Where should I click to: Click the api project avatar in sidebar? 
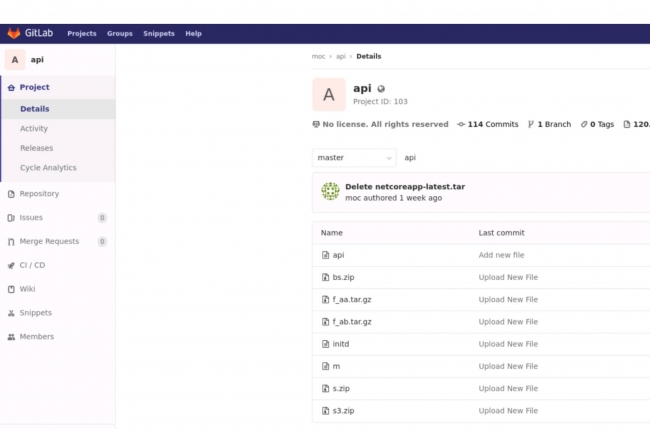[14, 60]
